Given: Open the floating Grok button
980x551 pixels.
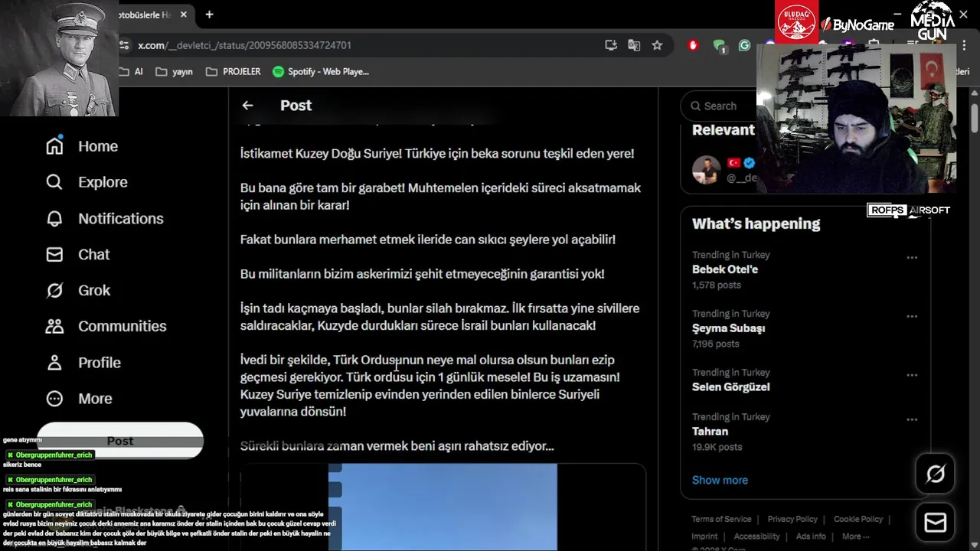Looking at the screenshot, I should (935, 474).
